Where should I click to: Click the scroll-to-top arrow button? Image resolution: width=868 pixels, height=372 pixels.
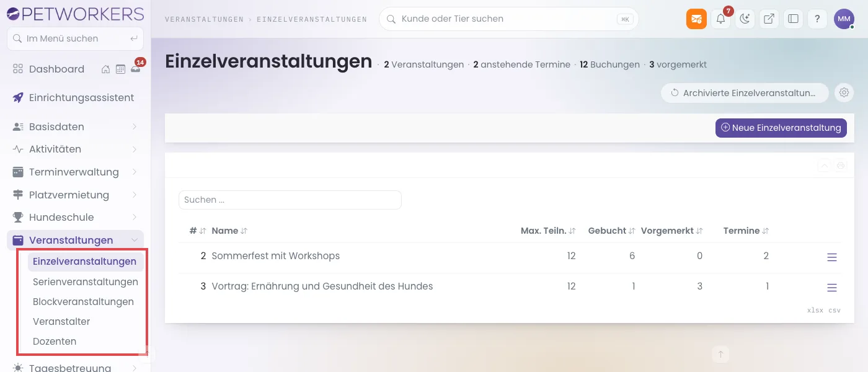pos(720,355)
